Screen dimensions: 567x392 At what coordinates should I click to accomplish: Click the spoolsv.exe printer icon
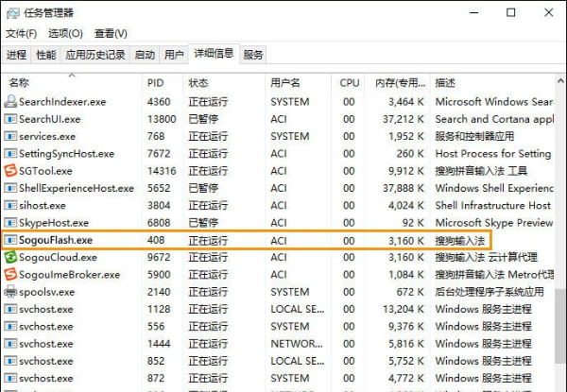(x=10, y=292)
